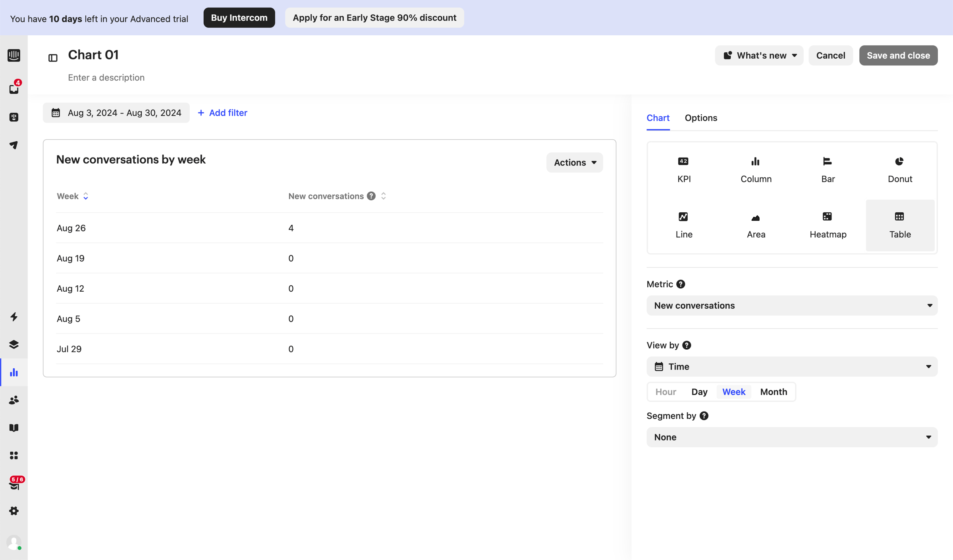Open the Metric New conversations dropdown

coord(792,306)
